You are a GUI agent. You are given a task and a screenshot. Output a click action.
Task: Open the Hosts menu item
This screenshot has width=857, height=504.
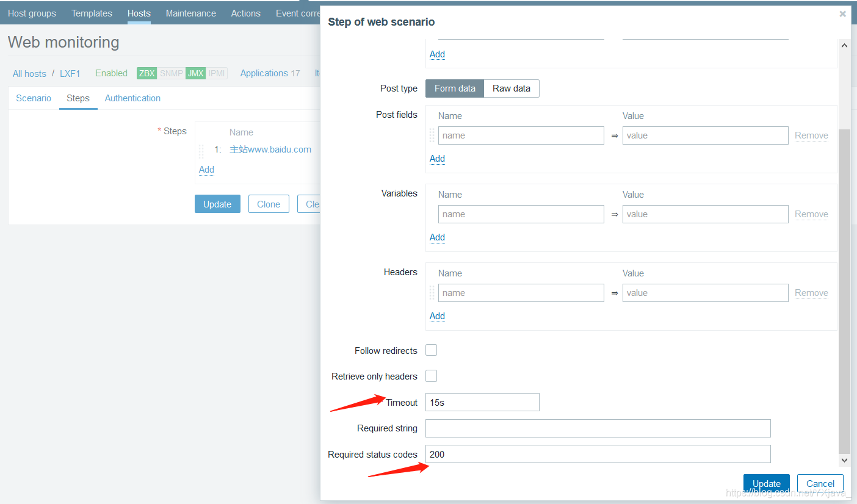pos(139,13)
